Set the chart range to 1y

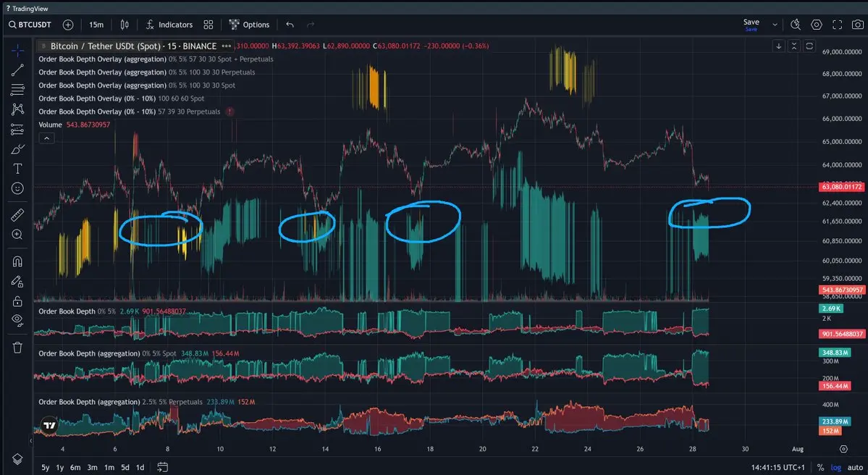(60, 467)
